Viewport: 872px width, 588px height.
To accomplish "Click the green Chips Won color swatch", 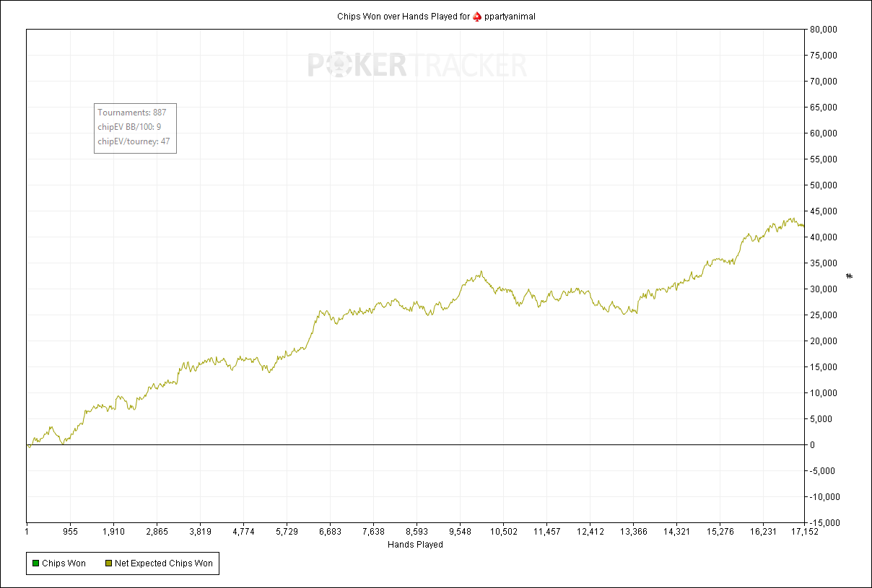I will [x=35, y=563].
